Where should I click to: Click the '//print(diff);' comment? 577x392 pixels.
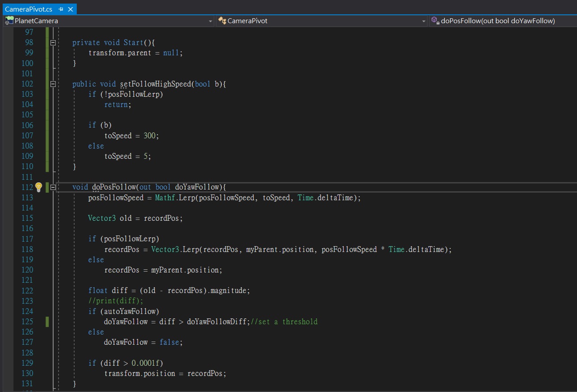(116, 301)
